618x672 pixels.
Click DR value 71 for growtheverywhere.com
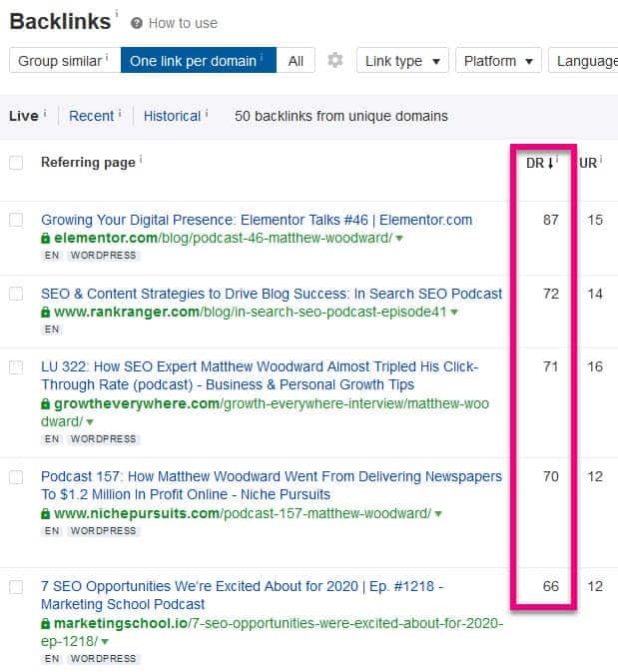tap(551, 366)
